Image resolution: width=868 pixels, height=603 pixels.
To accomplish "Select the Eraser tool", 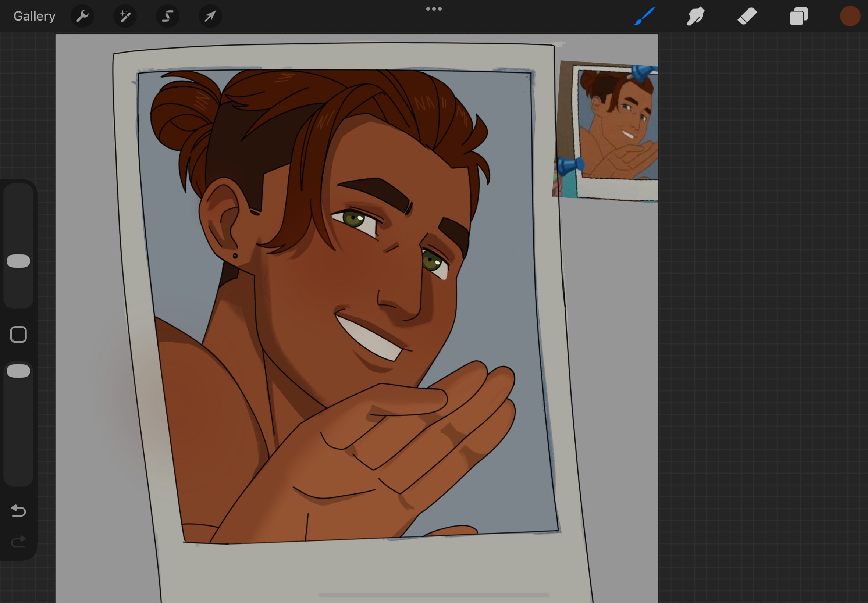I will tap(747, 16).
